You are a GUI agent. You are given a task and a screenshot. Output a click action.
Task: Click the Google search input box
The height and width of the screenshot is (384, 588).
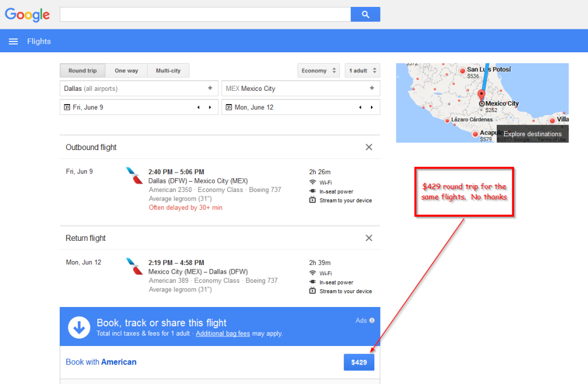pyautogui.click(x=205, y=14)
